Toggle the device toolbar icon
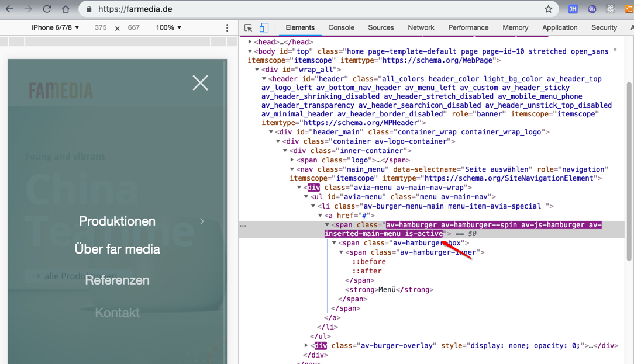This screenshot has height=364, width=634. click(264, 28)
